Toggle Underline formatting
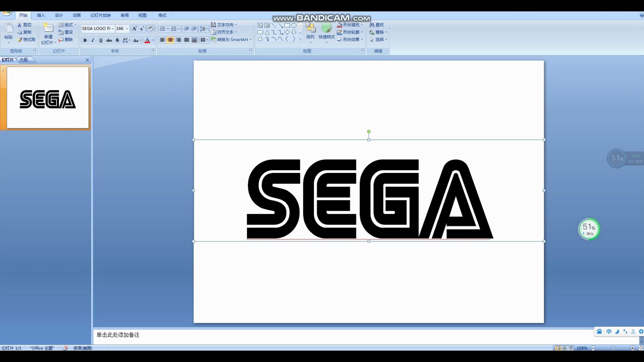The height and width of the screenshot is (362, 644). (x=101, y=40)
